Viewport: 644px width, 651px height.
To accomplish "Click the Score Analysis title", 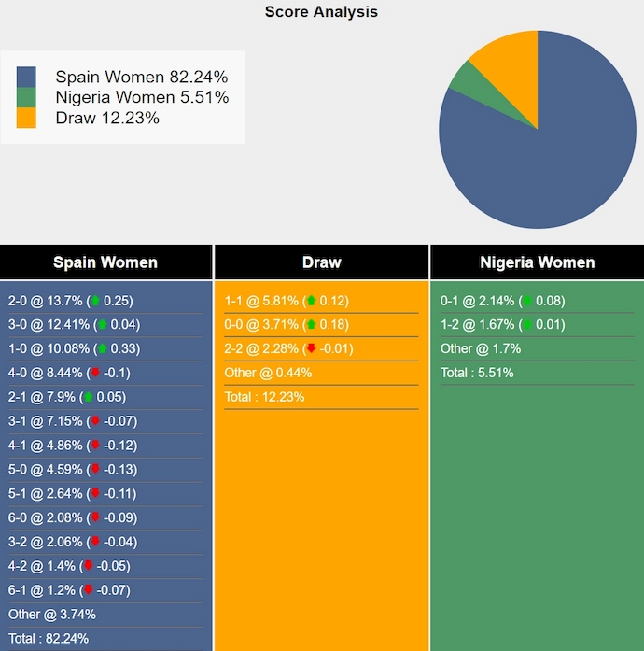I will pyautogui.click(x=321, y=12).
